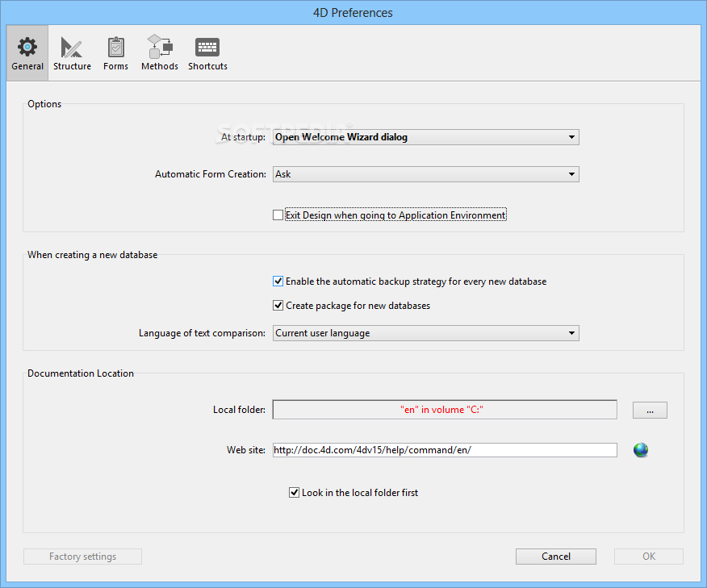Expand the Language of text comparison dropdown
Screen dimensions: 707x588
click(425, 333)
